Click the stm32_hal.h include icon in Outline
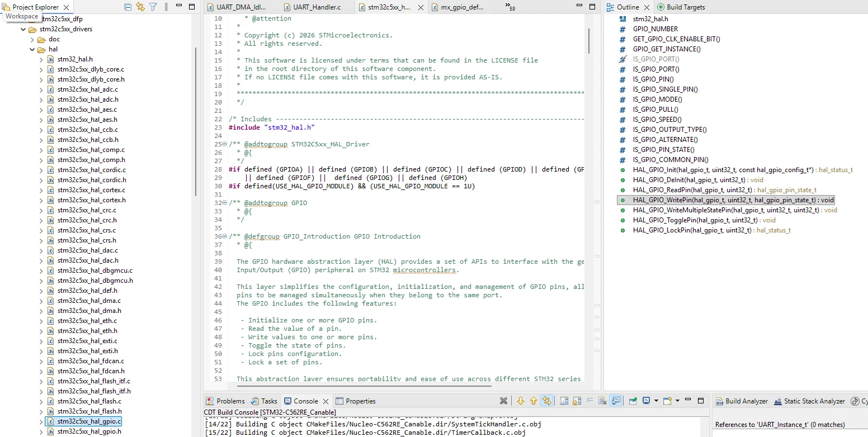The width and height of the screenshot is (868, 437). pyautogui.click(x=622, y=19)
